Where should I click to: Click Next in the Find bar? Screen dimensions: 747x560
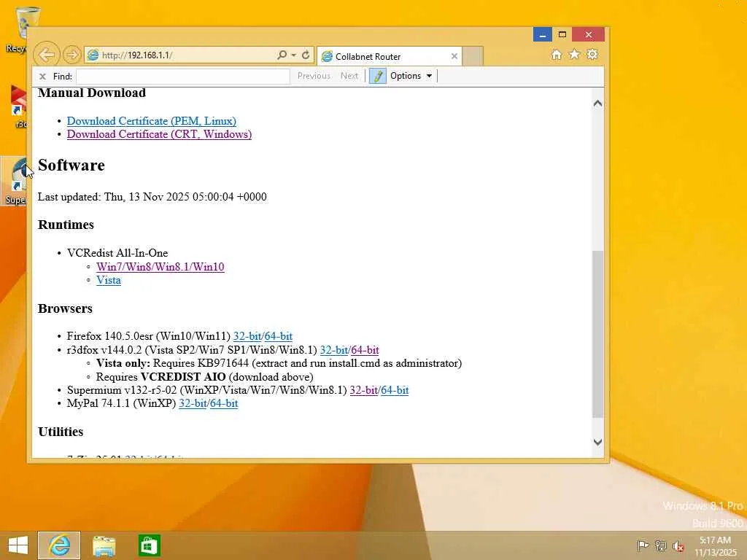point(349,76)
